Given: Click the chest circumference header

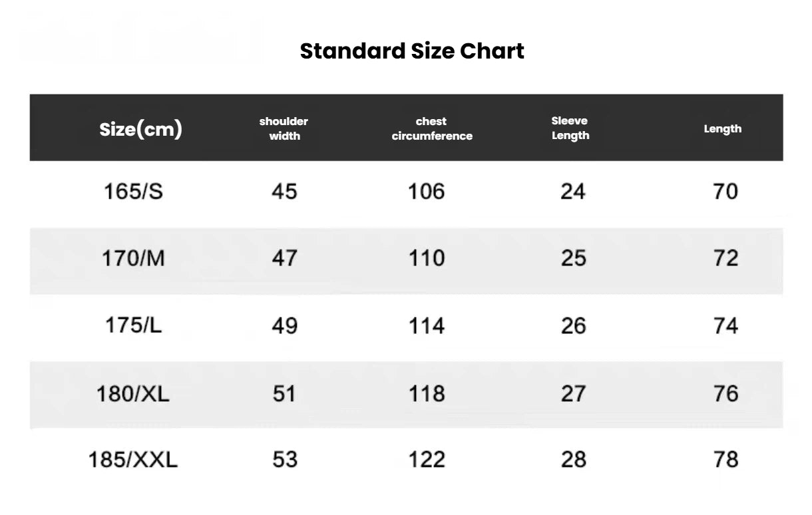Looking at the screenshot, I should pyautogui.click(x=432, y=128).
